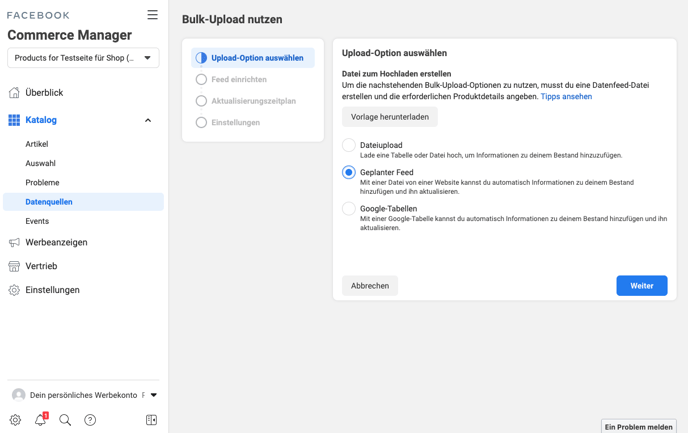Click the search magnifier icon
The image size is (688, 433).
click(x=65, y=420)
